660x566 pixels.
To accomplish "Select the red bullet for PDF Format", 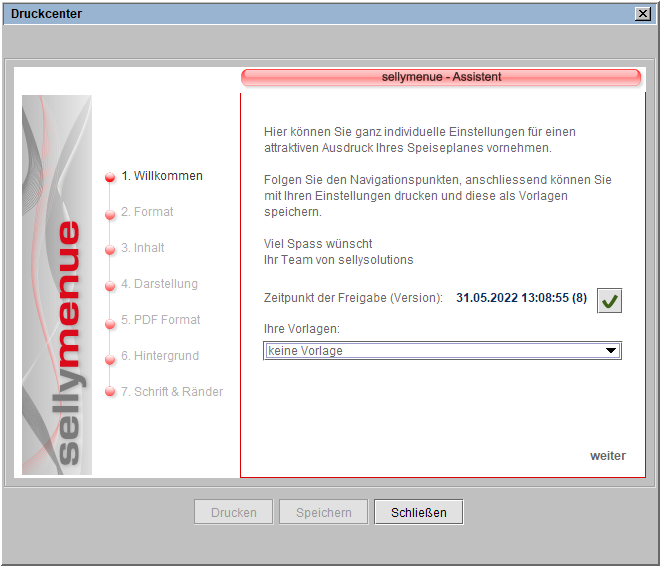I will (110, 321).
